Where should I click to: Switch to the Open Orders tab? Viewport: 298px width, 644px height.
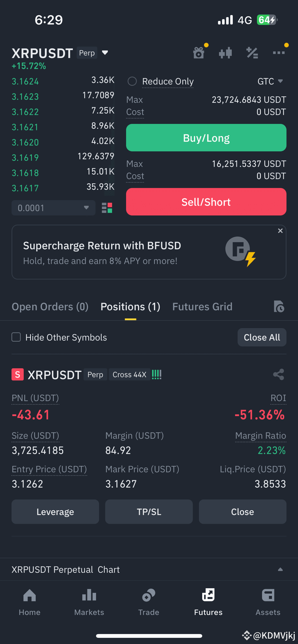pyautogui.click(x=50, y=307)
